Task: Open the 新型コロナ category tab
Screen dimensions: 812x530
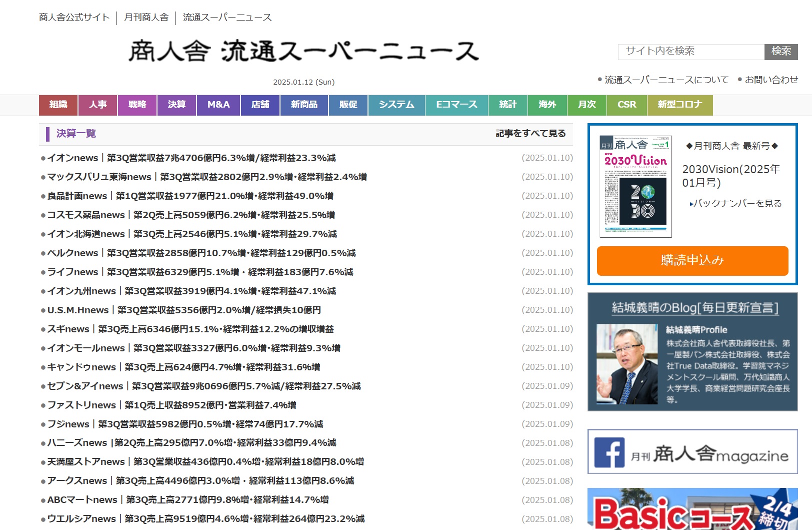Action: click(x=680, y=105)
